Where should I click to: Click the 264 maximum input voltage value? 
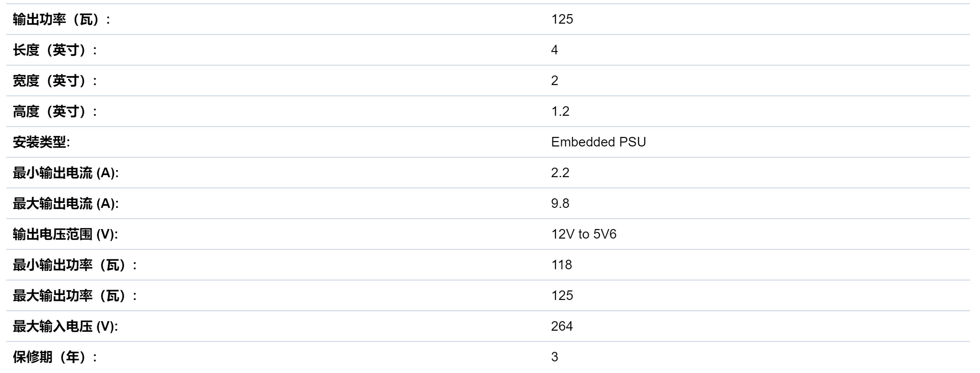click(x=562, y=326)
